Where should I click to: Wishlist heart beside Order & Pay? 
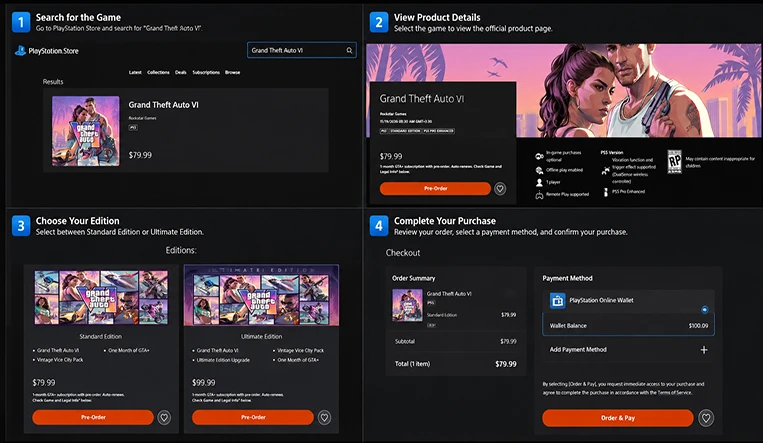[x=706, y=418]
